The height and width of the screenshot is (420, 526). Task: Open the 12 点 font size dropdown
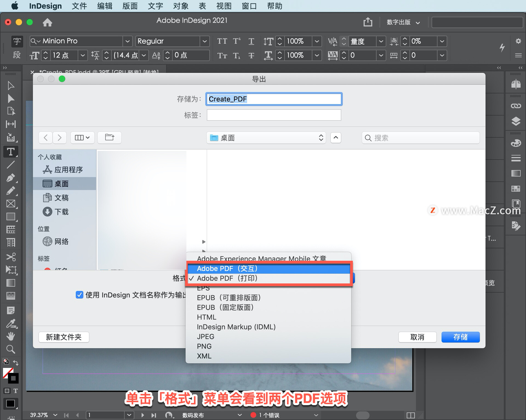82,55
